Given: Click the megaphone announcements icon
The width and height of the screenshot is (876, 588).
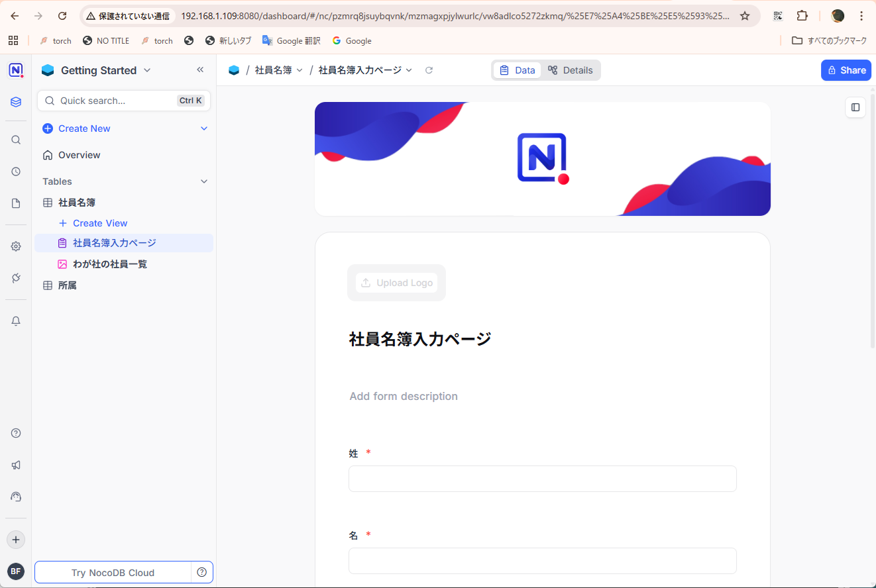Looking at the screenshot, I should click(16, 465).
